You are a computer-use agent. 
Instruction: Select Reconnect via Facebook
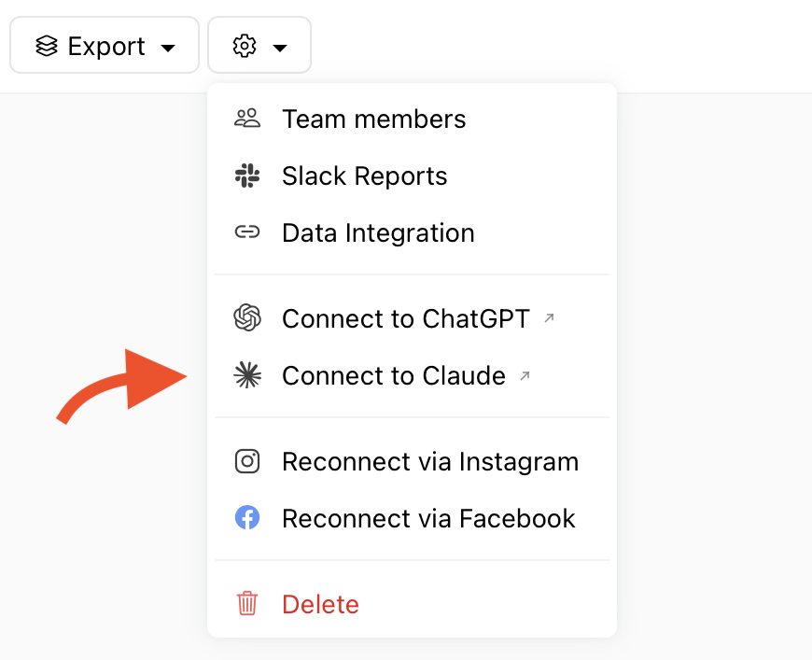click(412, 518)
